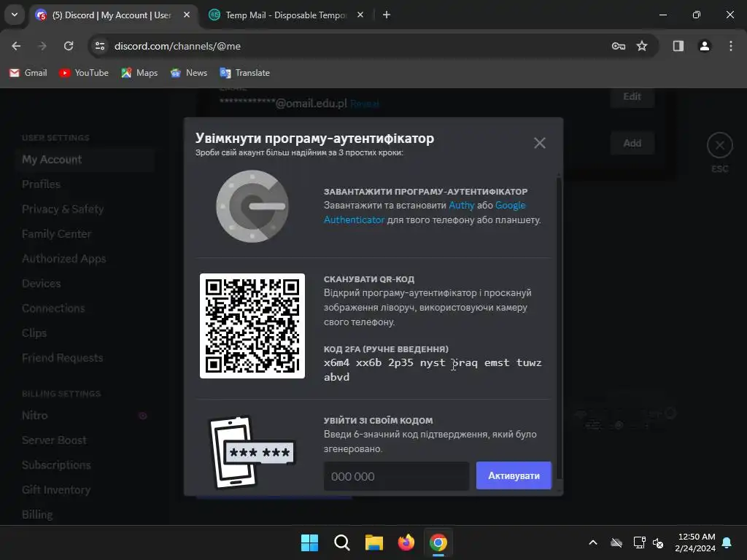This screenshot has height=560, width=747.
Task: Click the dialog's vertical scrollbar
Action: point(559,329)
